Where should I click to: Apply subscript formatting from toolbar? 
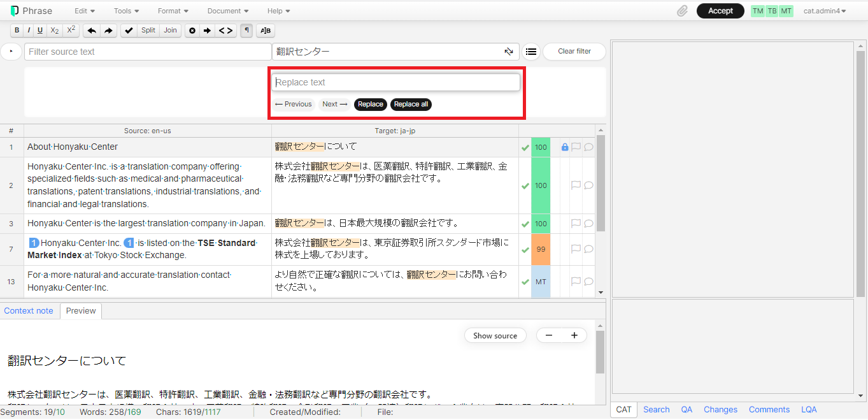click(55, 31)
